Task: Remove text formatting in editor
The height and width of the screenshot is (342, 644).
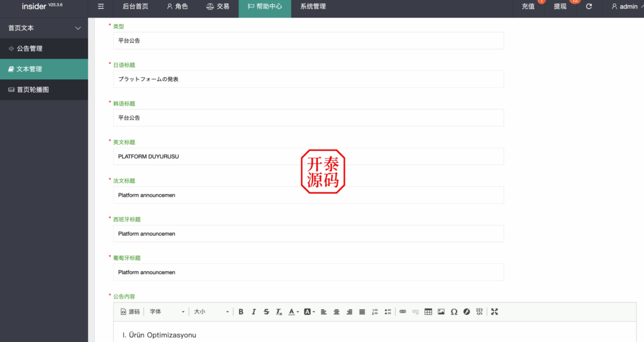Action: click(279, 312)
